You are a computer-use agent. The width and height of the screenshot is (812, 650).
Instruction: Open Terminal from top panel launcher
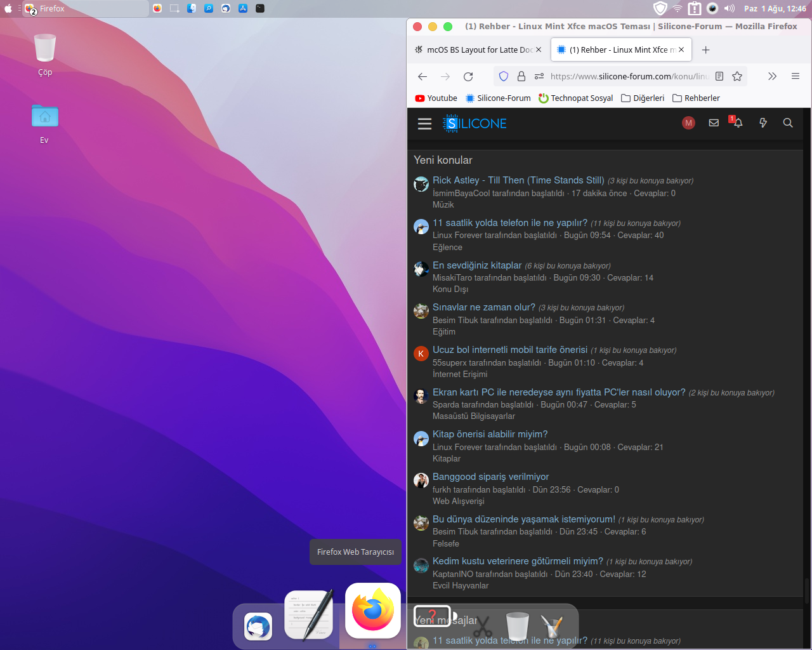[x=260, y=8]
